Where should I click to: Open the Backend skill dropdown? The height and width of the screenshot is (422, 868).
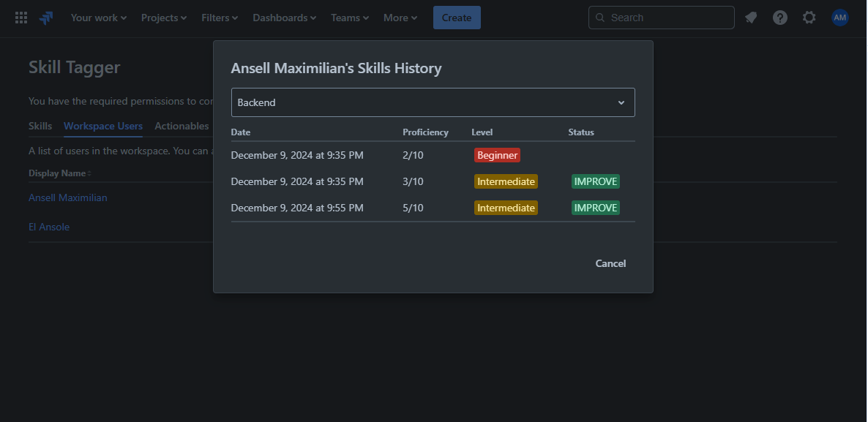[x=433, y=102]
